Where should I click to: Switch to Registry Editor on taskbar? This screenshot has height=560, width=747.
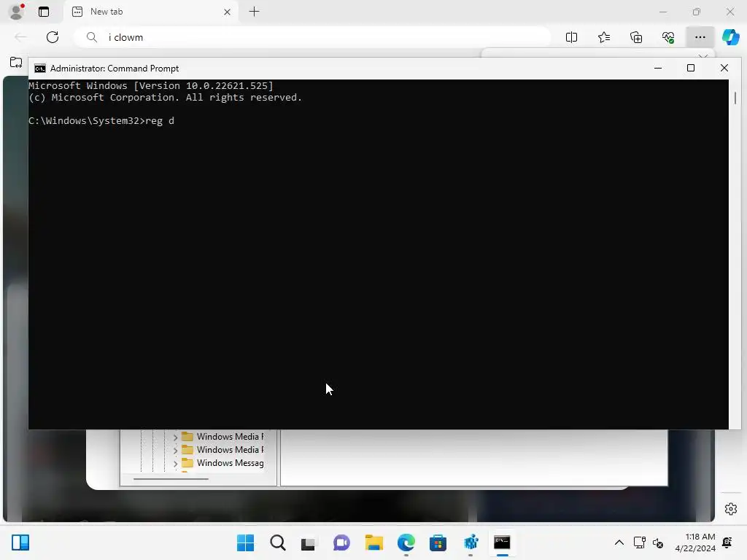click(471, 542)
